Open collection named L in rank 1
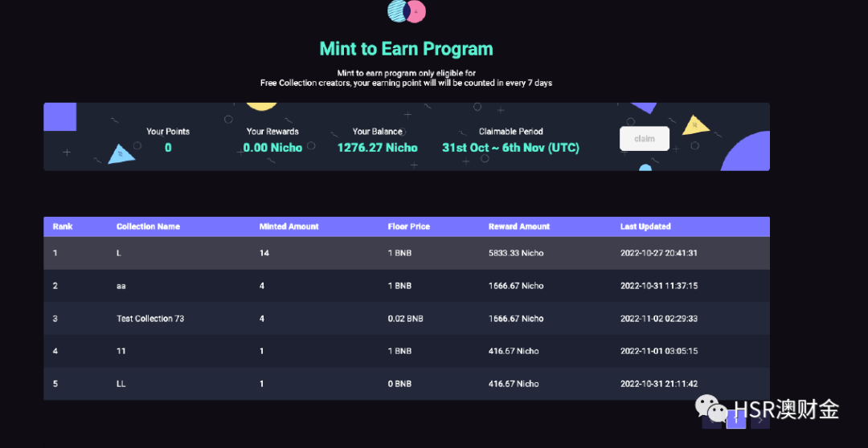This screenshot has height=448, width=868. pos(407,253)
